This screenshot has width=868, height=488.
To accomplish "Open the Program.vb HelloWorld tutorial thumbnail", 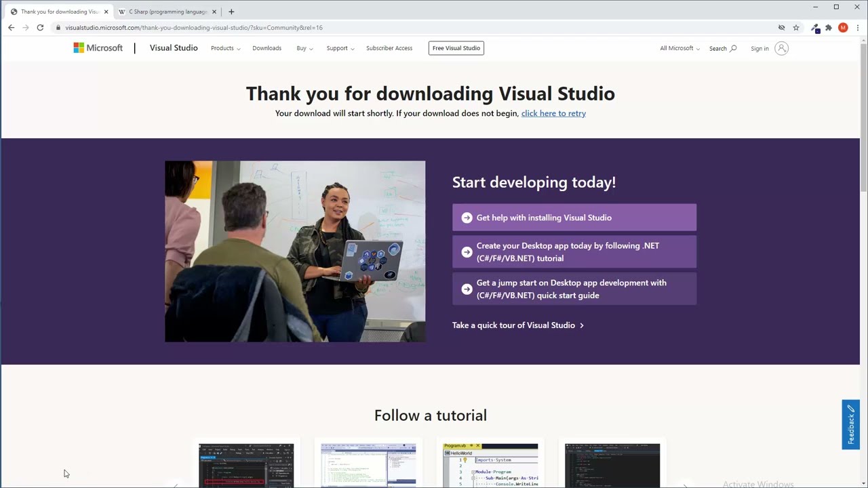I will (x=490, y=466).
